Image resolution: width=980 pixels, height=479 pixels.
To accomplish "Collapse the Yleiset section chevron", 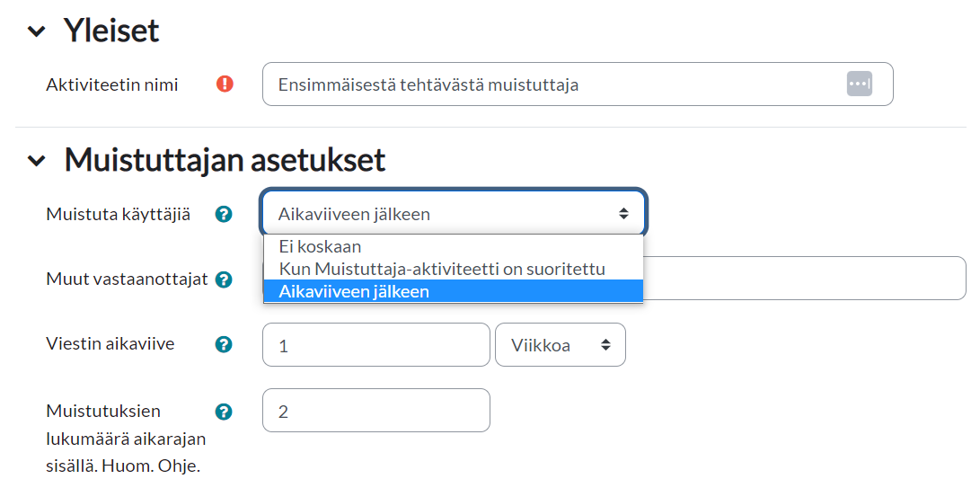I will [x=36, y=31].
